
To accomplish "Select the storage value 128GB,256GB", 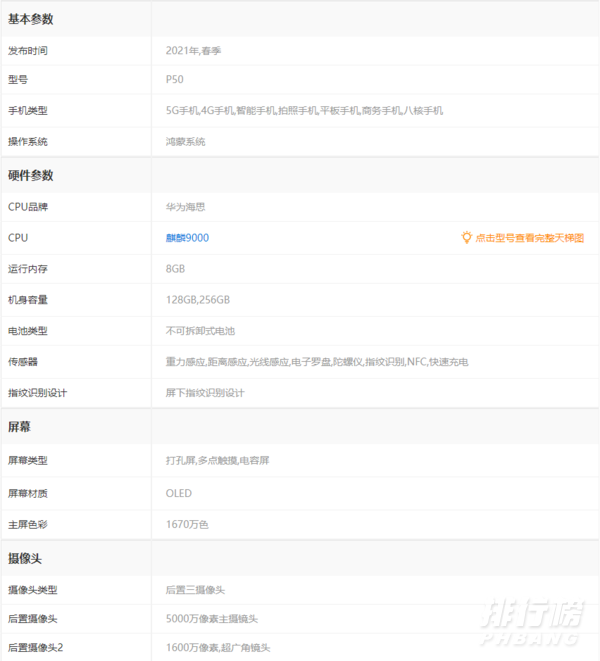I will point(198,300).
